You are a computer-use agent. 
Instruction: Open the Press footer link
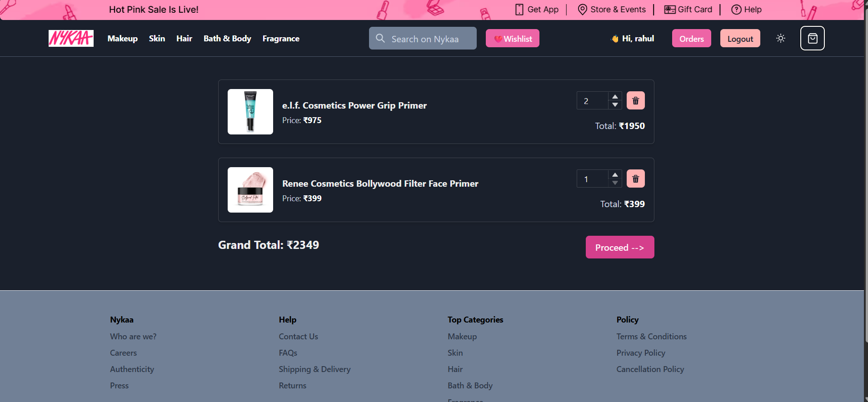pyautogui.click(x=119, y=386)
